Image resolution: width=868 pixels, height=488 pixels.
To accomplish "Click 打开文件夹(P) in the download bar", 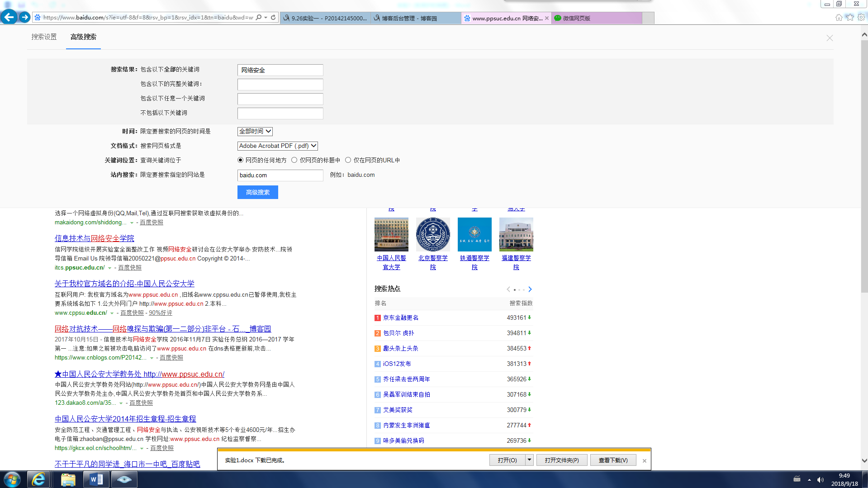I will tap(562, 460).
